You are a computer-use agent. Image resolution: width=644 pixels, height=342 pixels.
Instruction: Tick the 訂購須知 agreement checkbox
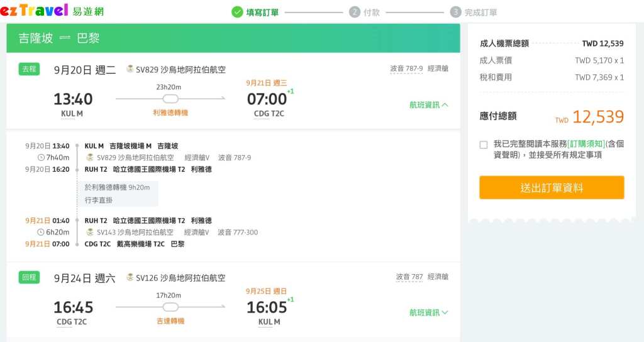(x=484, y=145)
